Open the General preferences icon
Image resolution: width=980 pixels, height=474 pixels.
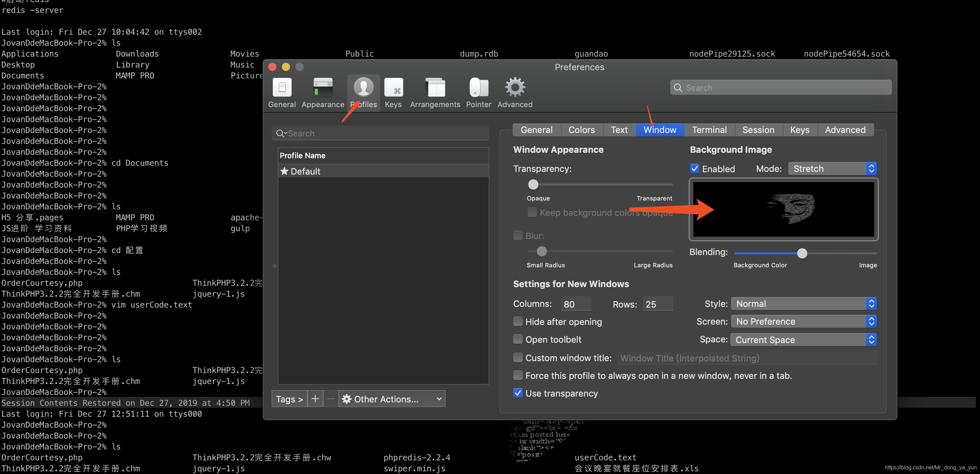[x=282, y=88]
